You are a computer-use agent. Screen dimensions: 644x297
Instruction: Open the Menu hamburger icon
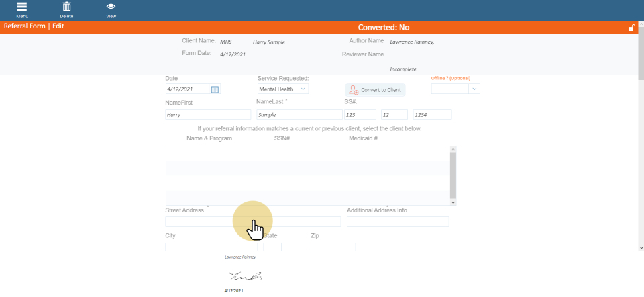(22, 7)
